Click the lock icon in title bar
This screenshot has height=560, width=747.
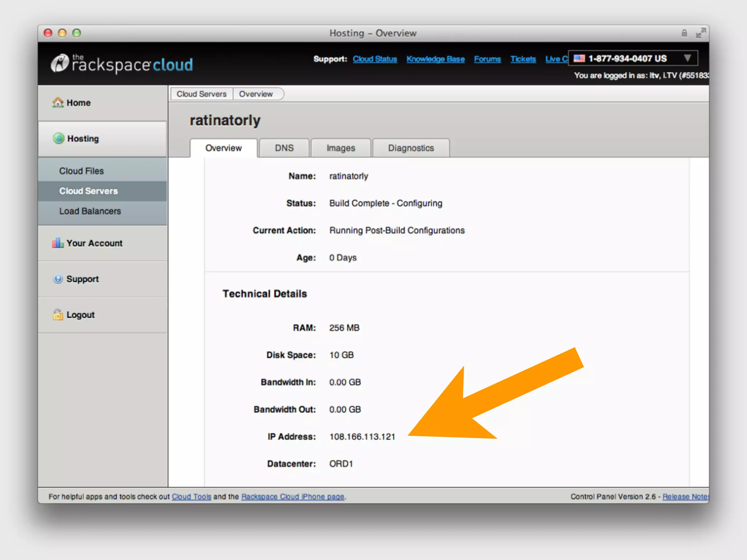coord(684,33)
